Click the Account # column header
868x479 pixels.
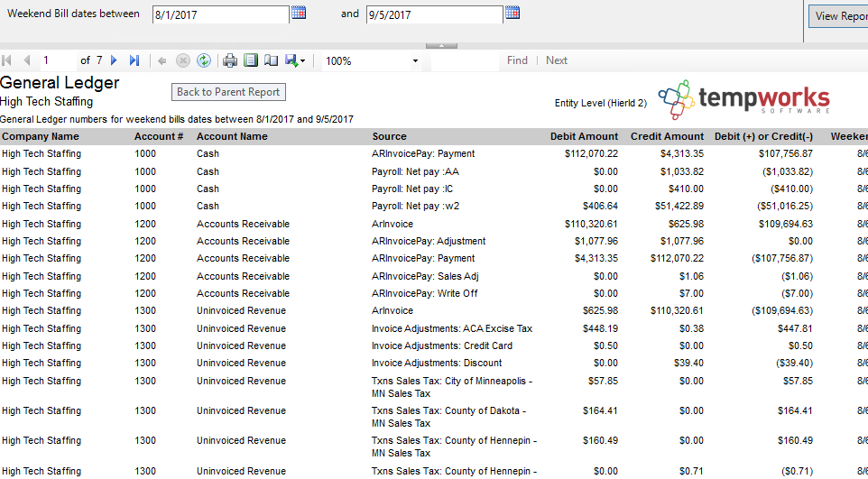(159, 136)
